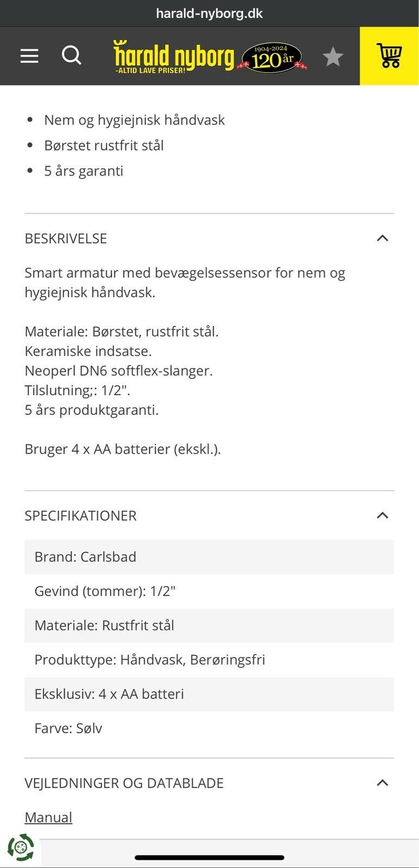
Task: Tap the '5 års garanti' bullet point
Action: tap(83, 171)
